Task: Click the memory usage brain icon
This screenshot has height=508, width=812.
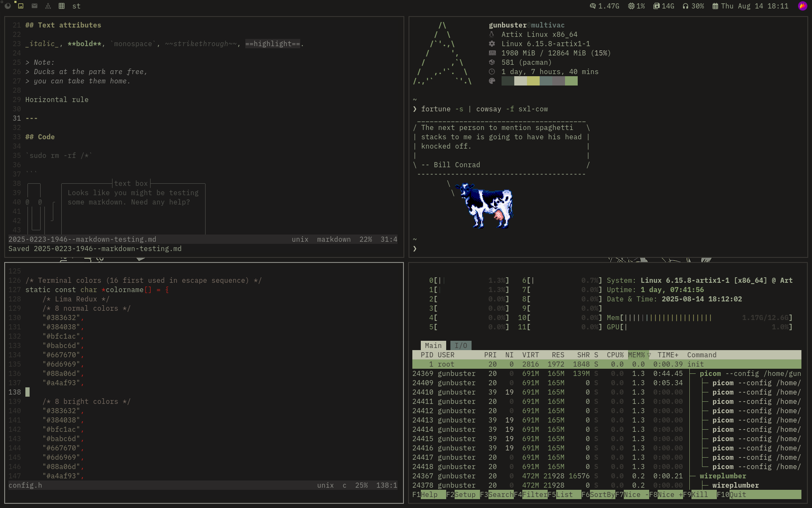Action: click(593, 6)
